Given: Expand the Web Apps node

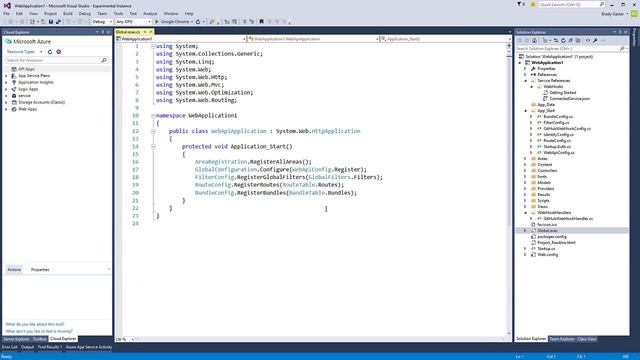Looking at the screenshot, I should (x=6, y=109).
